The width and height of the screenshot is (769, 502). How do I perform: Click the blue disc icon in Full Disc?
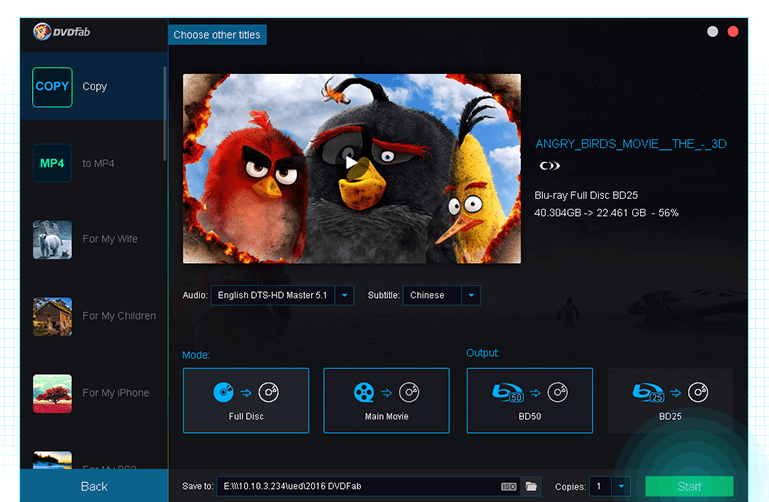tap(224, 392)
